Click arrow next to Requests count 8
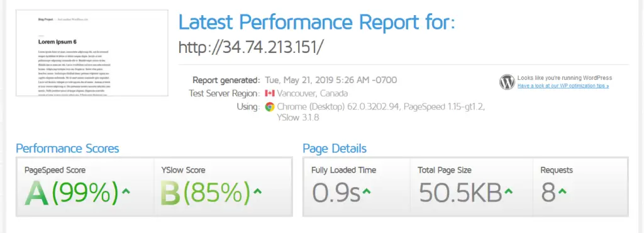Image resolution: width=644 pixels, height=233 pixels. (562, 191)
